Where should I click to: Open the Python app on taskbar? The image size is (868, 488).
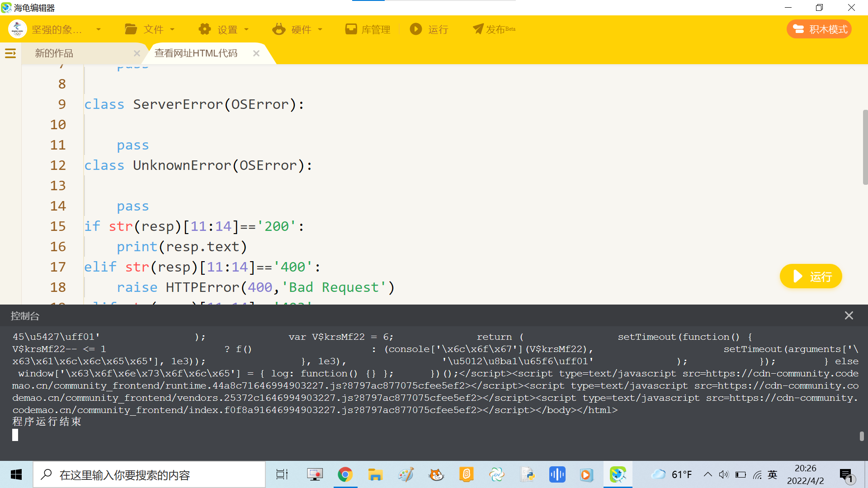527,474
